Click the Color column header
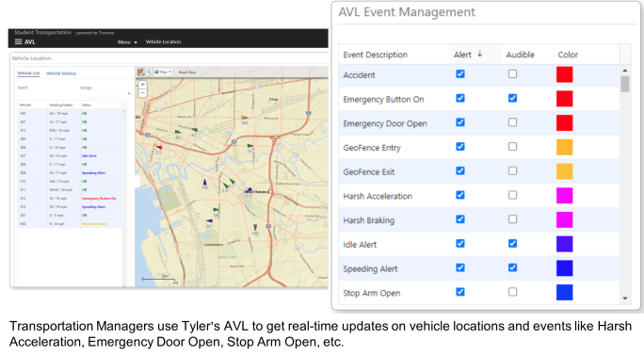The image size is (644, 355). tap(568, 55)
